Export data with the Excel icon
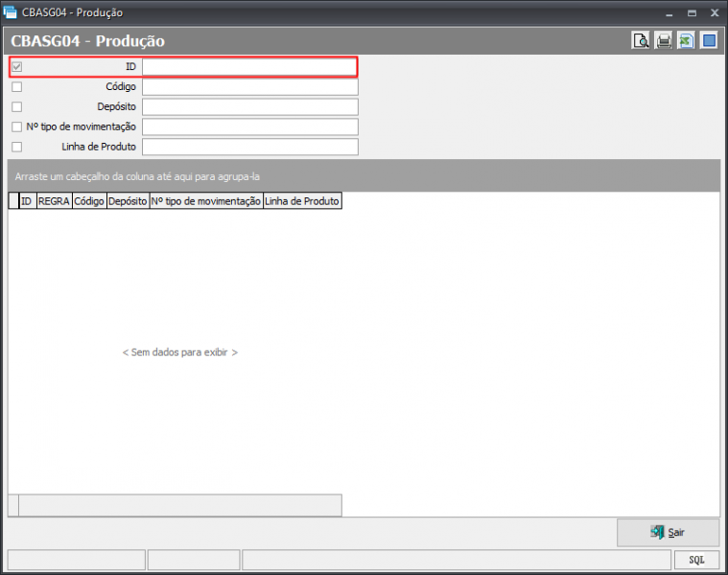The height and width of the screenshot is (575, 728). point(686,41)
